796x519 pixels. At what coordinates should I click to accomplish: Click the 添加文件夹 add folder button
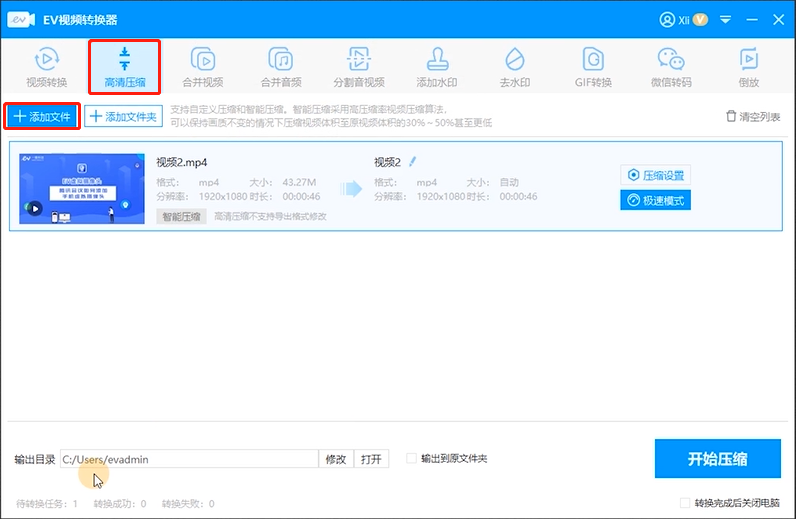123,117
